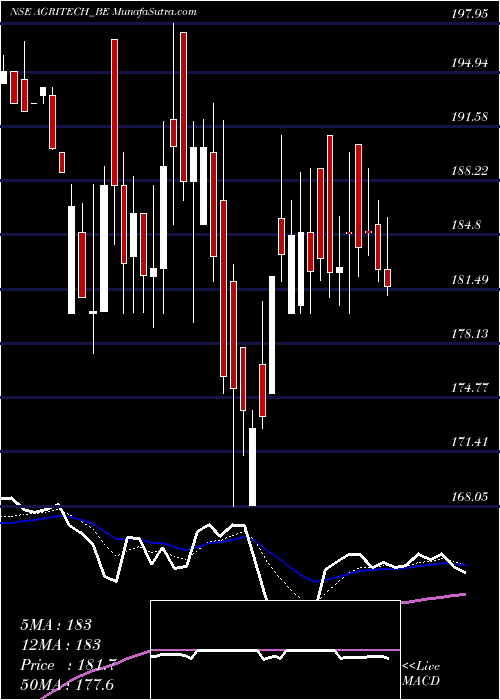This screenshot has height=700, width=500.
Task: Select the 168.05 price axis label
Action: [469, 496]
